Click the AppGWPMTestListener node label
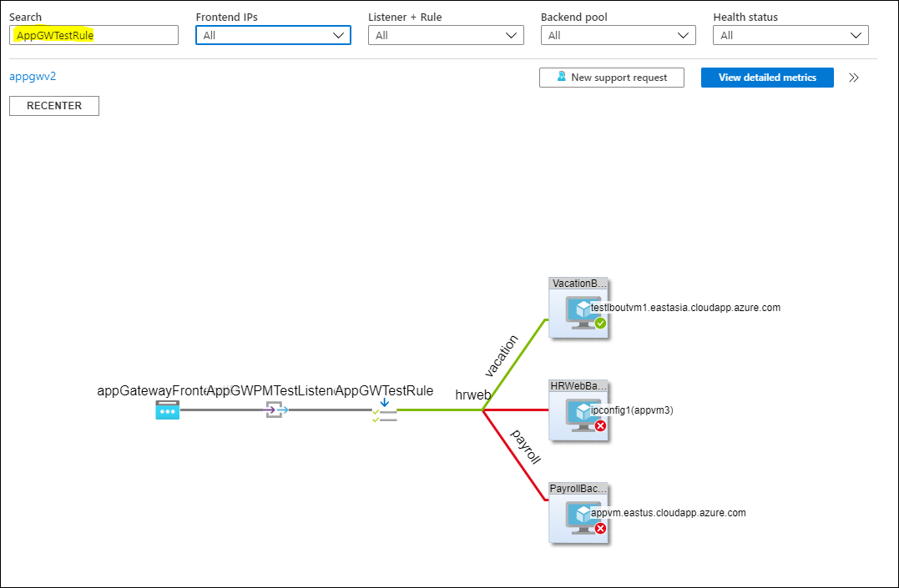 coord(270,391)
